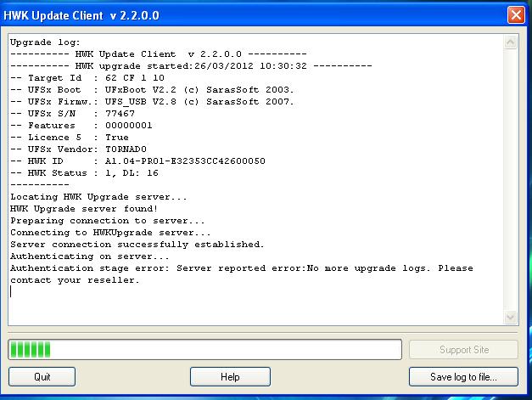Click 'Connecting to HWKUpgrade server...' line

click(110, 233)
